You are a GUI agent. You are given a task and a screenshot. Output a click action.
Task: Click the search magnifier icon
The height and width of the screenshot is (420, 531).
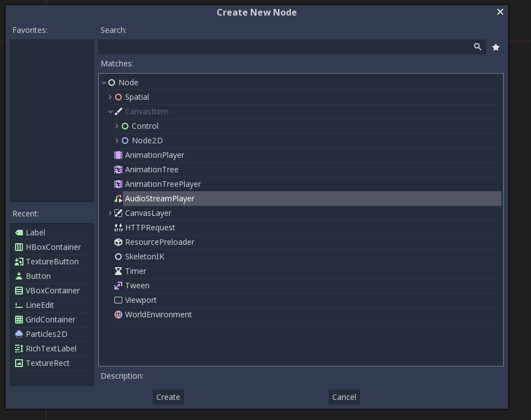[x=477, y=47]
